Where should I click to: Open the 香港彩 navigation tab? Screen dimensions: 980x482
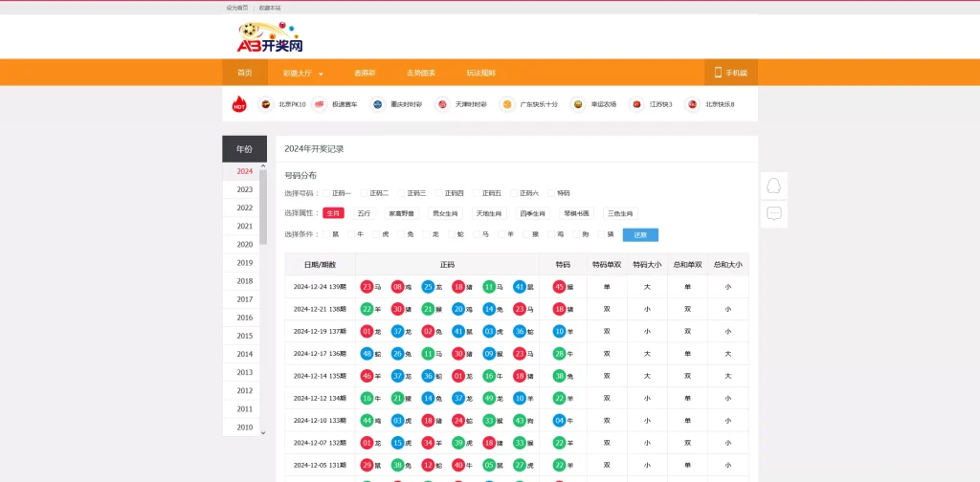click(x=364, y=73)
